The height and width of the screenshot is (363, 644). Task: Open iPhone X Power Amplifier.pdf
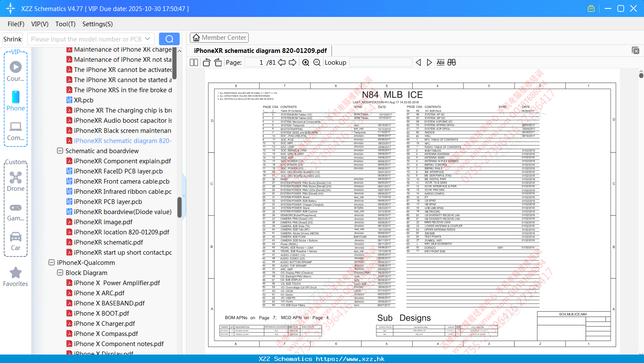click(x=113, y=283)
